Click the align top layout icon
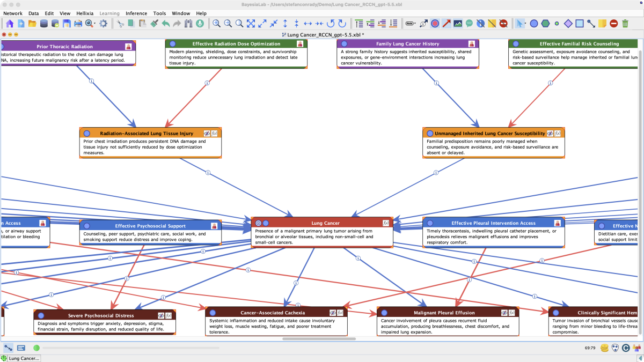Image resolution: width=644 pixels, height=362 pixels. tap(359, 24)
